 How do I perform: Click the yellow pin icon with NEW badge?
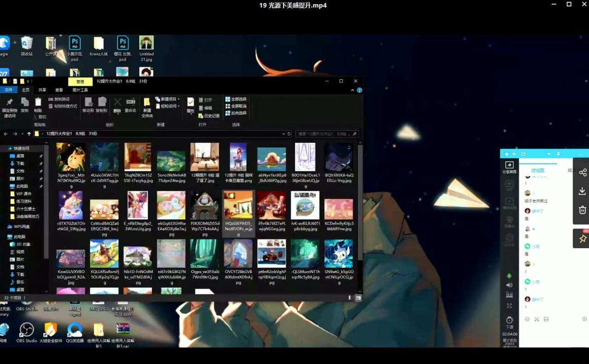pyautogui.click(x=582, y=239)
